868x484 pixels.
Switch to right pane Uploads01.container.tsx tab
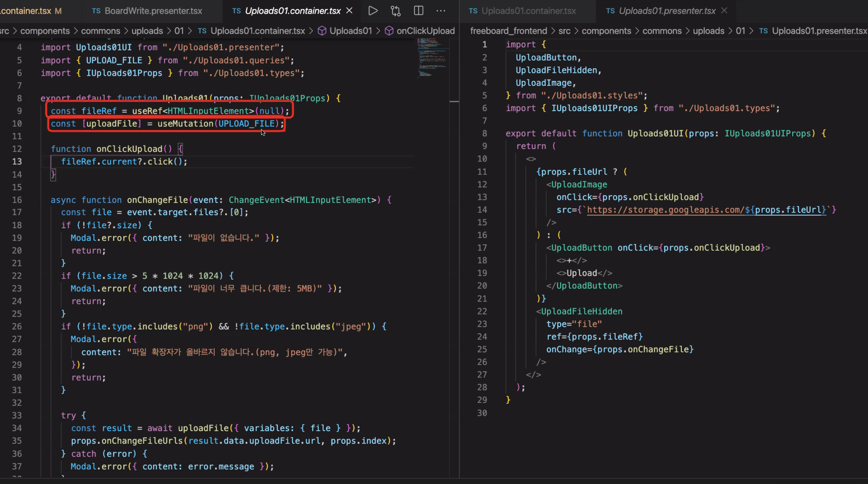pyautogui.click(x=528, y=11)
